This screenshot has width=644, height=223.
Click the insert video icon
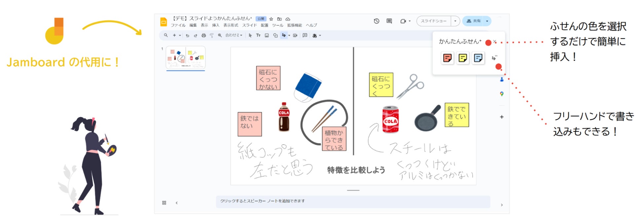pos(295,35)
